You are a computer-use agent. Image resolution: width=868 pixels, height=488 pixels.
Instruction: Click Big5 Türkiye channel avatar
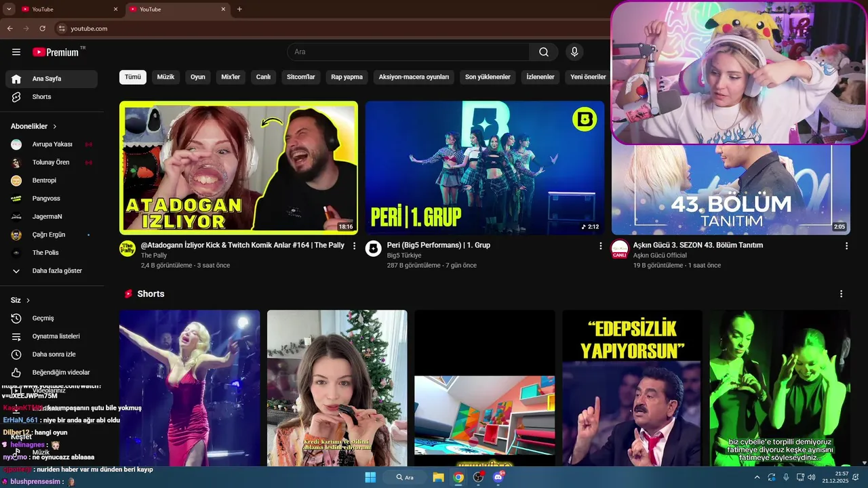374,248
